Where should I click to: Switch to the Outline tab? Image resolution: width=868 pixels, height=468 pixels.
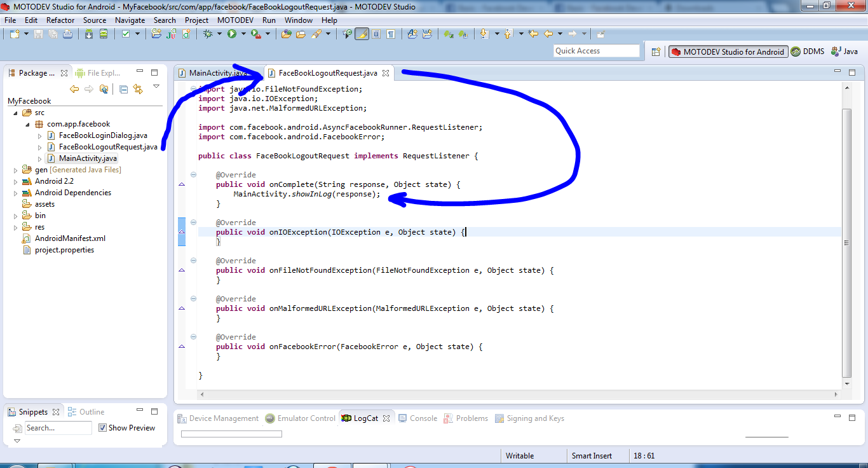(86, 412)
